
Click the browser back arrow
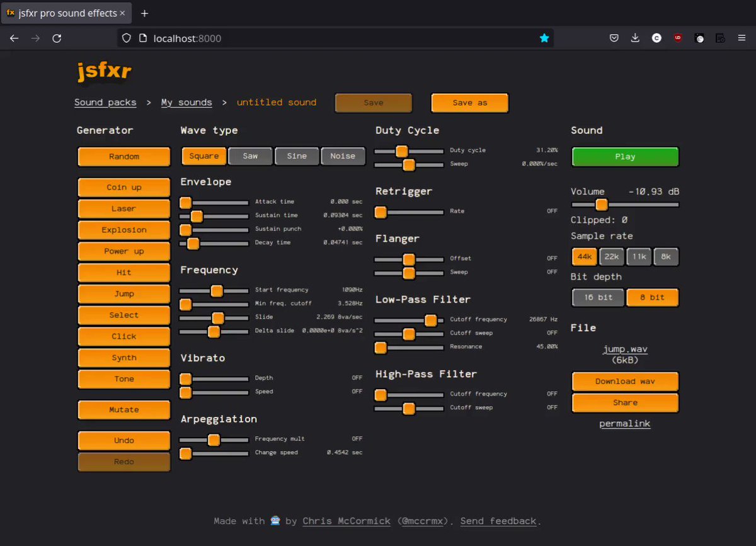point(14,38)
